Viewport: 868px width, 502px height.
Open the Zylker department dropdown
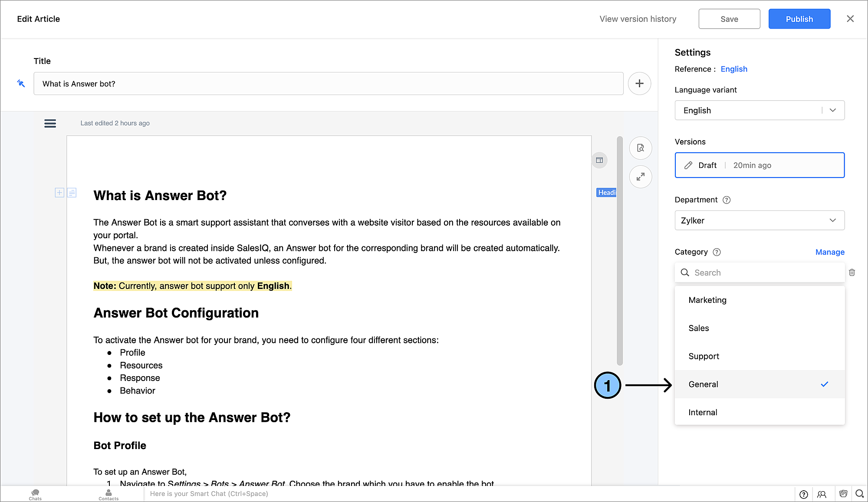coord(759,220)
